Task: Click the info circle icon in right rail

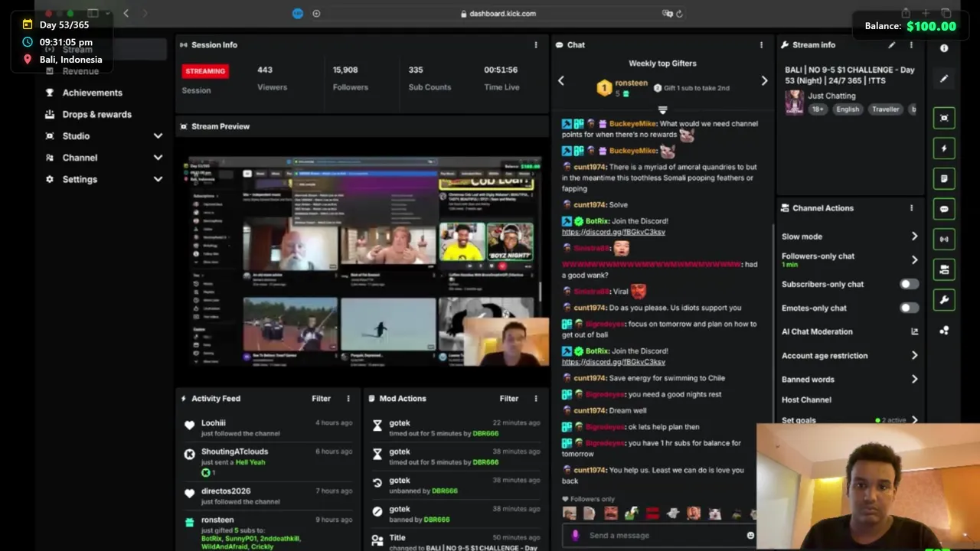Action: point(944,48)
